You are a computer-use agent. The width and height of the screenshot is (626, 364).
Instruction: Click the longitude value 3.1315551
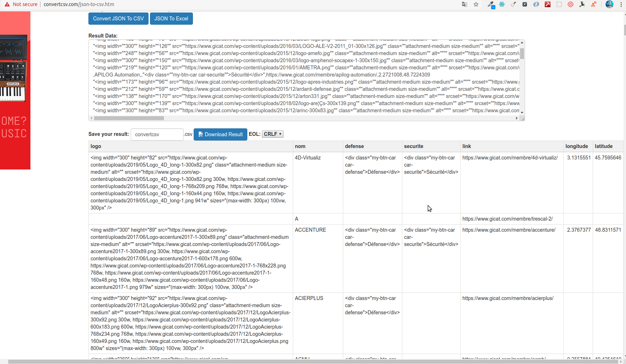579,158
